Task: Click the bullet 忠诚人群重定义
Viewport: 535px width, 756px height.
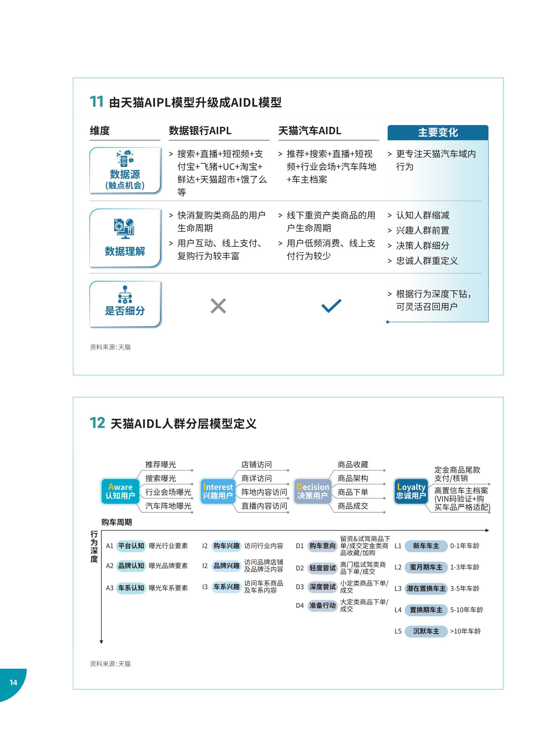Action: tap(427, 261)
